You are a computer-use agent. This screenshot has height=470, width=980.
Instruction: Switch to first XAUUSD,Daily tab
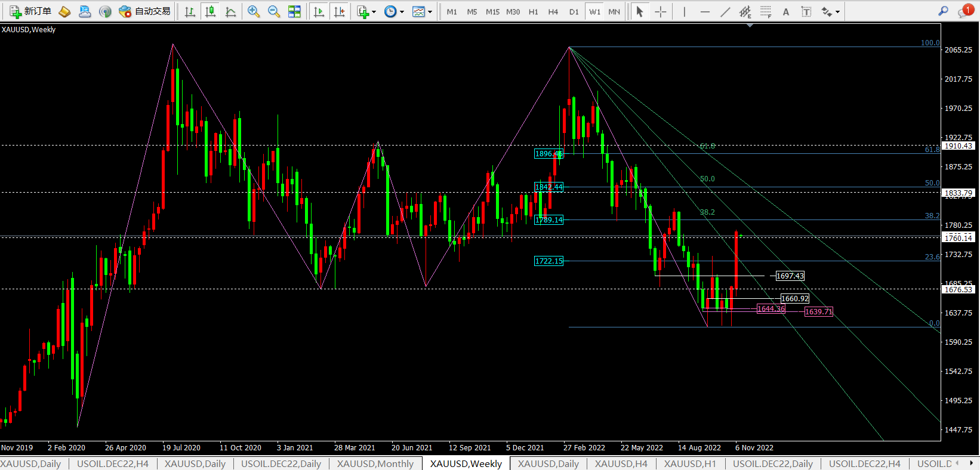31,463
